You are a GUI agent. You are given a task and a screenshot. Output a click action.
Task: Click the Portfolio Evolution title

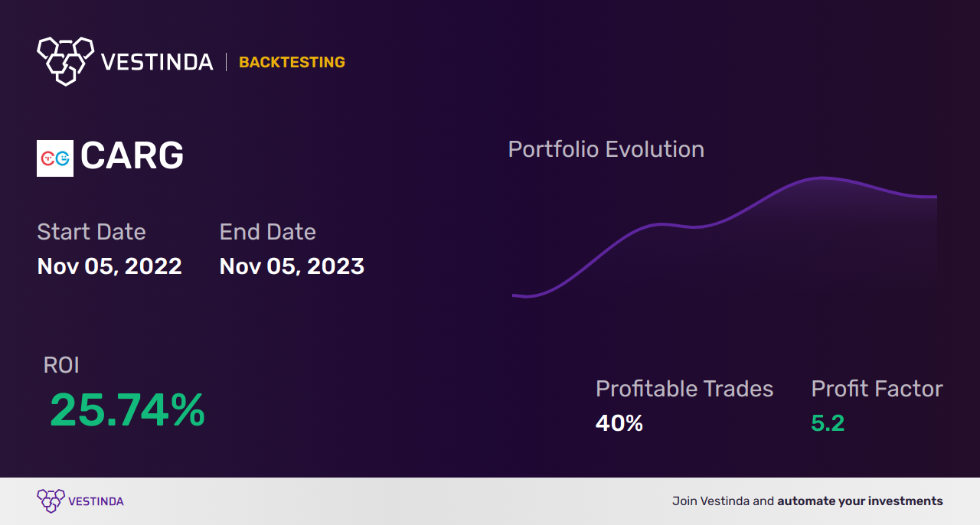click(x=606, y=149)
